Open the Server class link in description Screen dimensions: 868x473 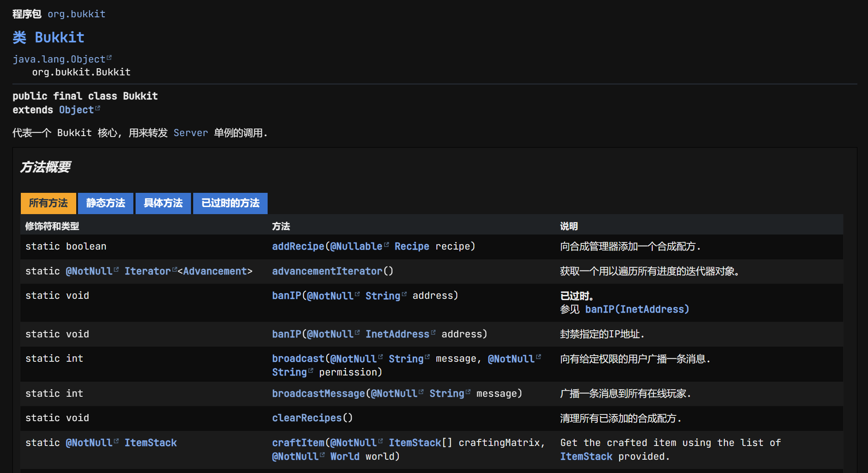[x=191, y=133]
